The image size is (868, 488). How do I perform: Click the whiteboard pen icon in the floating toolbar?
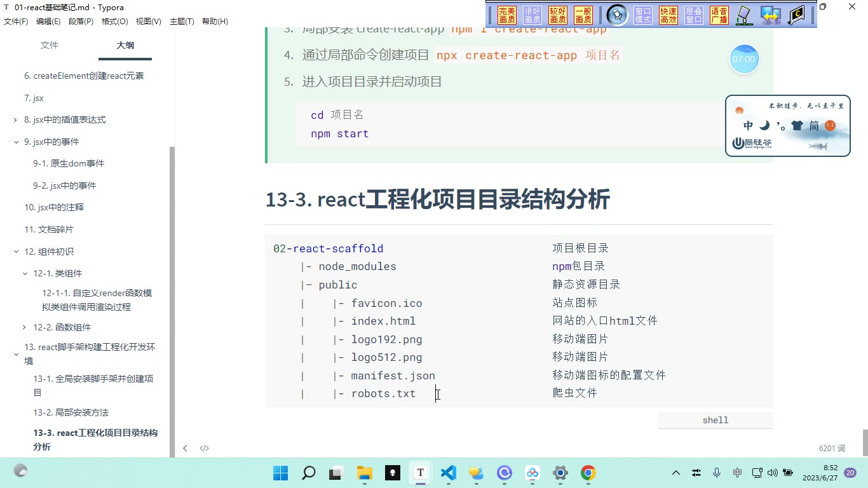coord(743,15)
